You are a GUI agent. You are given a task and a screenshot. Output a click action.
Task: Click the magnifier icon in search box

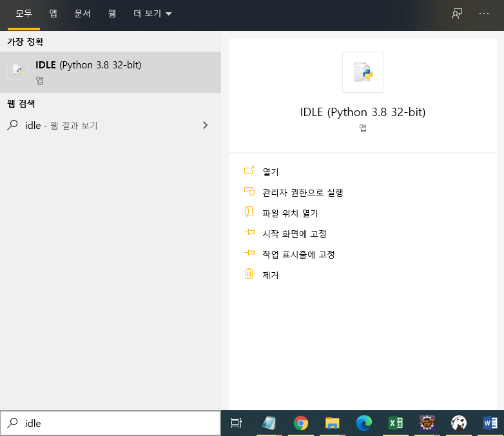coord(12,423)
